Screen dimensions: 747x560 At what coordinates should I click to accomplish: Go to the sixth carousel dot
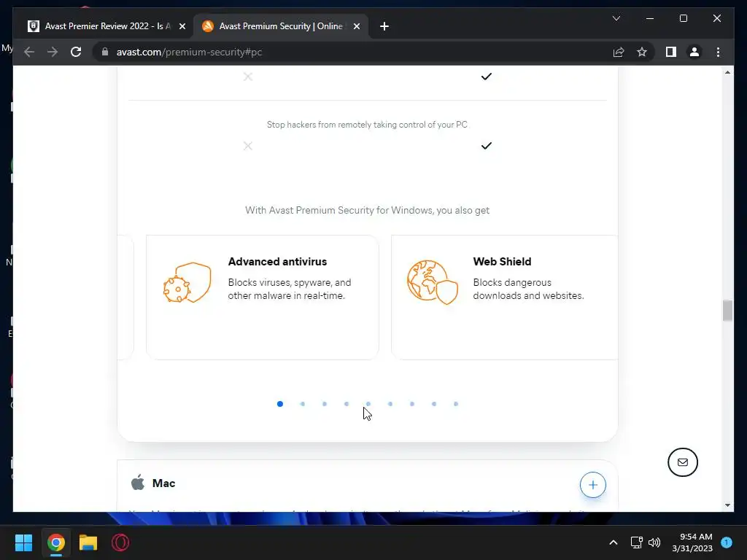(390, 404)
